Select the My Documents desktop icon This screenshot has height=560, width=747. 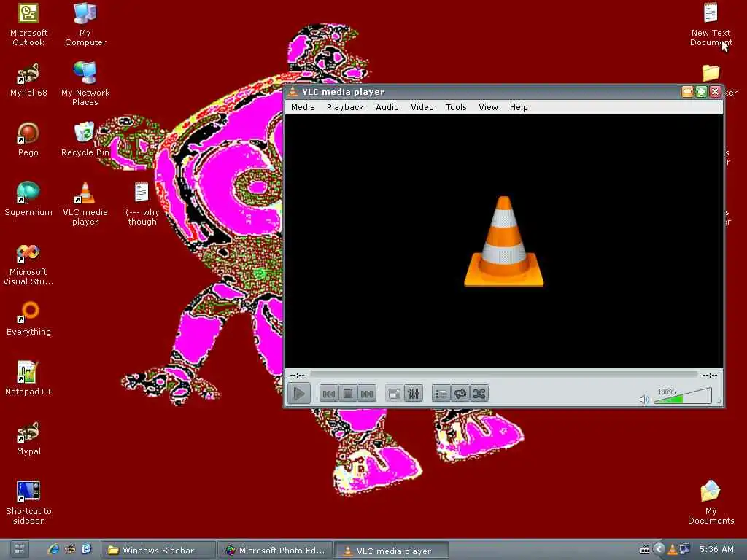tap(711, 503)
